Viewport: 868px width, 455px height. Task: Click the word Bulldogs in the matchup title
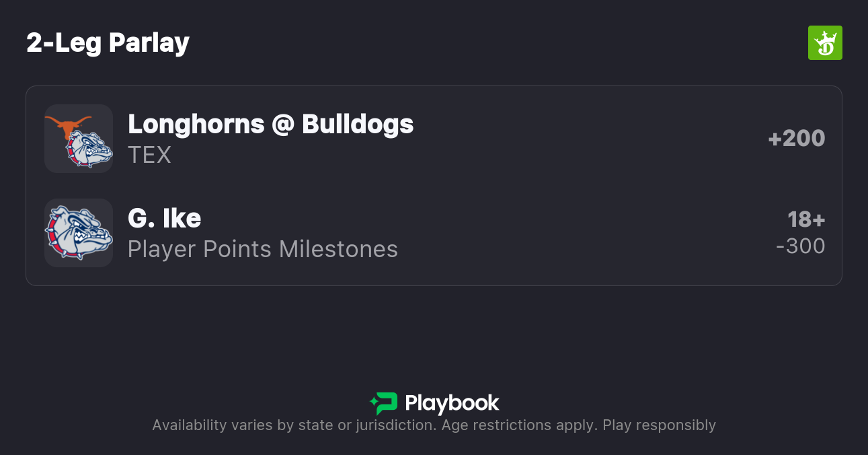coord(358,124)
